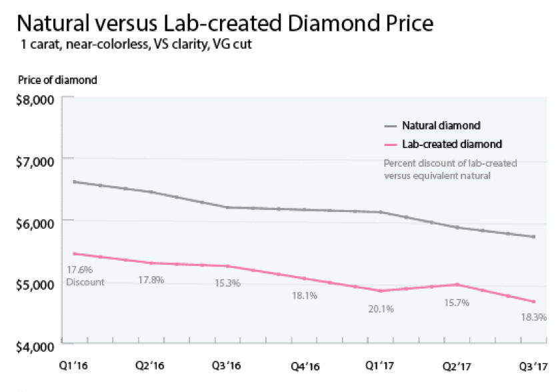The image size is (560, 392).
Task: Click the 20.1% discount data label
Action: 381,309
